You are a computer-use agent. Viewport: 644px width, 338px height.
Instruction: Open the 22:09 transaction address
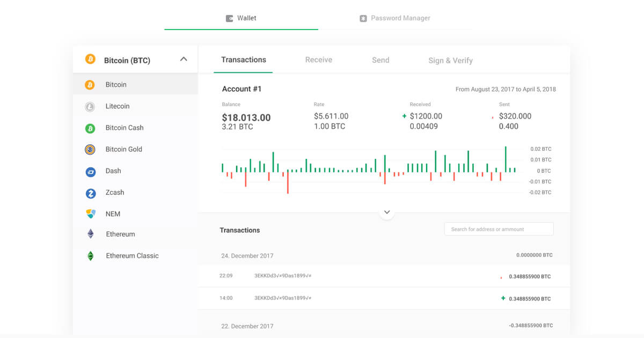tap(283, 276)
